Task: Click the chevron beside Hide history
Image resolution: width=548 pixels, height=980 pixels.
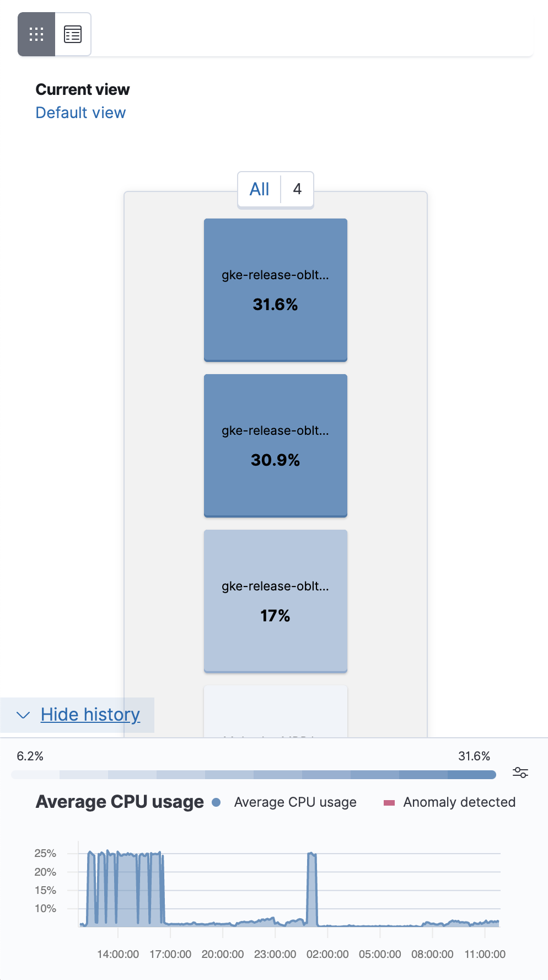Action: (23, 715)
